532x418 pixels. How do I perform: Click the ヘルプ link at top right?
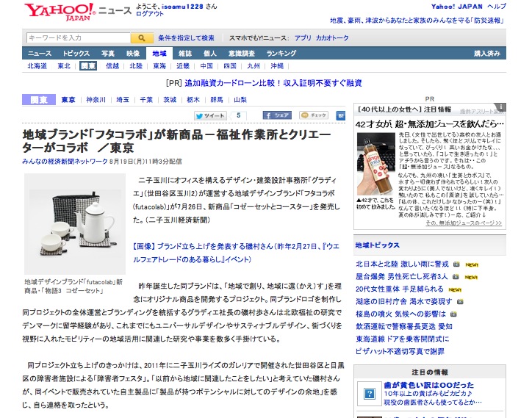coord(497,7)
